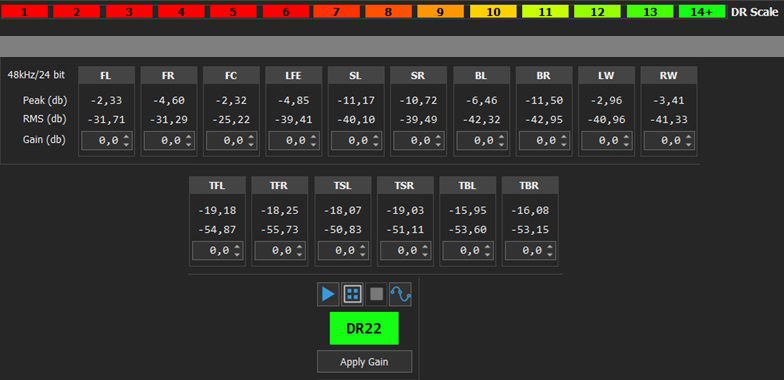Click the grid analyze icon beside play
784x380 pixels.
(352, 294)
